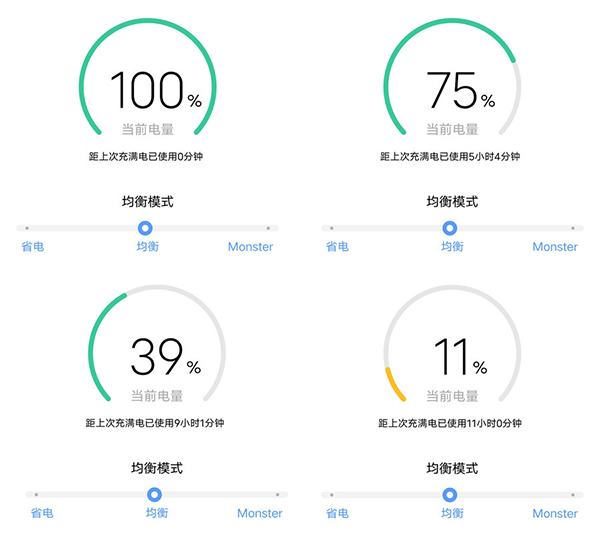Choose Monster mode under the 100% gauge
Screen dimensions: 600x533
click(250, 247)
